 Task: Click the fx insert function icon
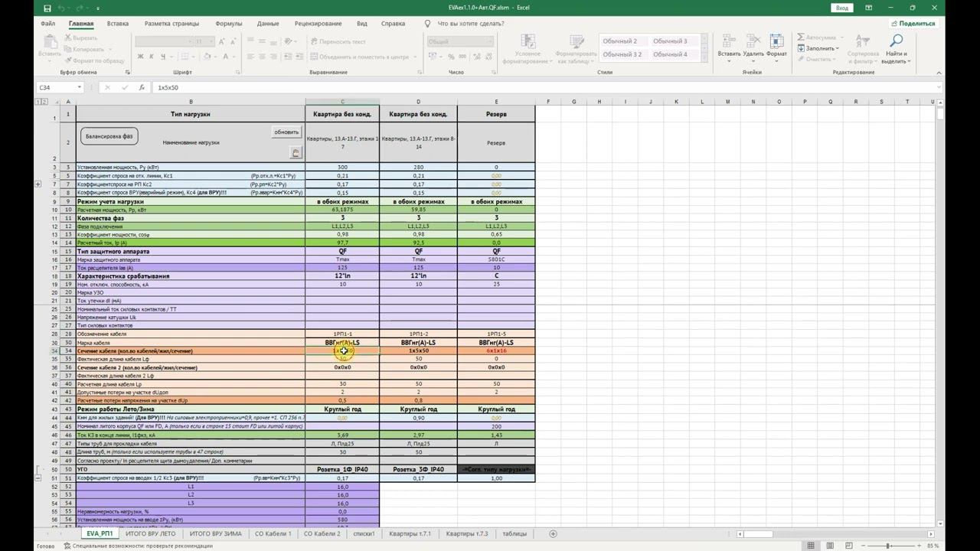click(x=142, y=87)
